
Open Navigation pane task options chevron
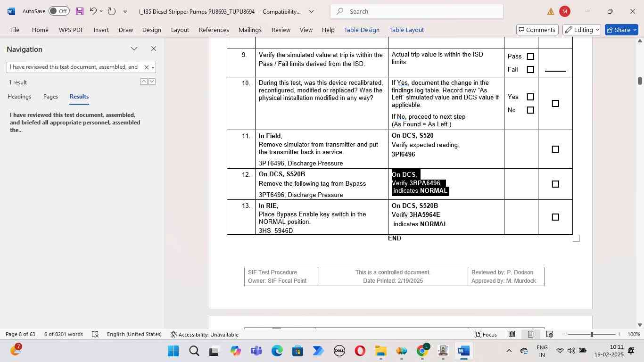(x=134, y=49)
